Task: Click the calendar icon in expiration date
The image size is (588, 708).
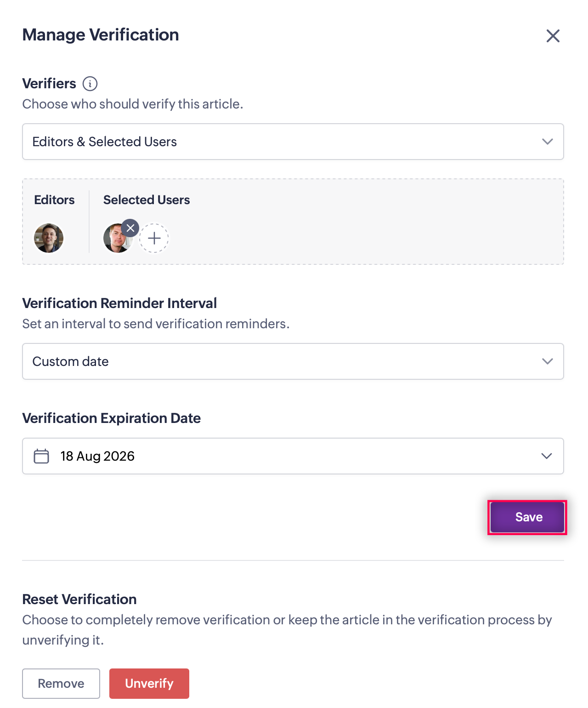Action: tap(41, 456)
